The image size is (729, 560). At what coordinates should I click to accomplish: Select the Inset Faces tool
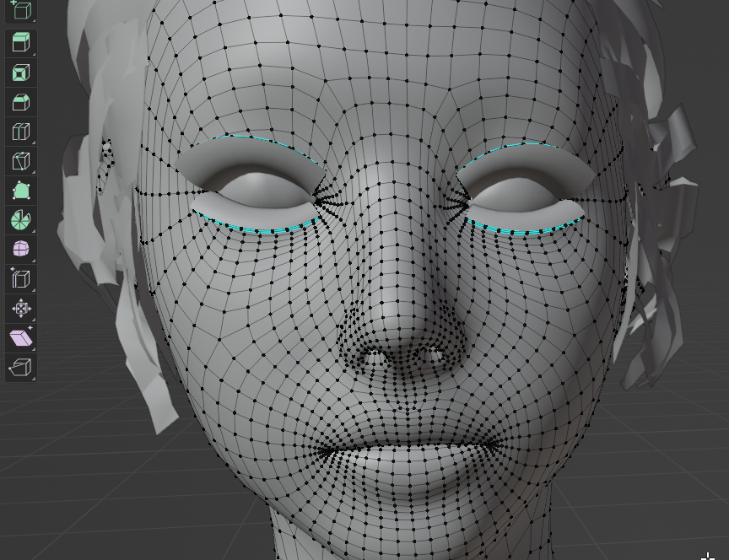coord(21,73)
